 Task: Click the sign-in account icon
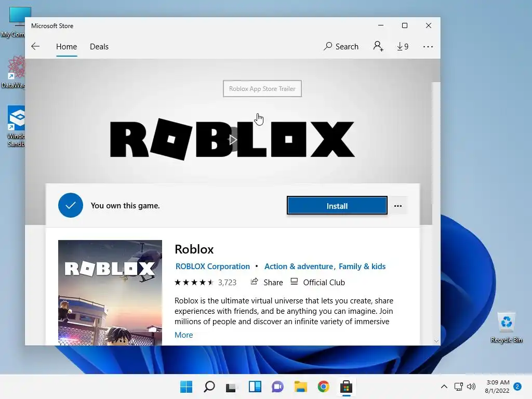point(378,46)
